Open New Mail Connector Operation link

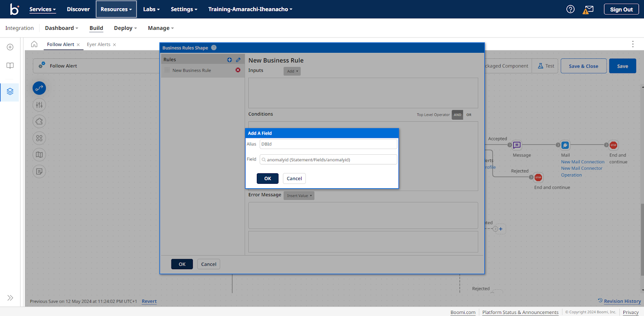582,172
